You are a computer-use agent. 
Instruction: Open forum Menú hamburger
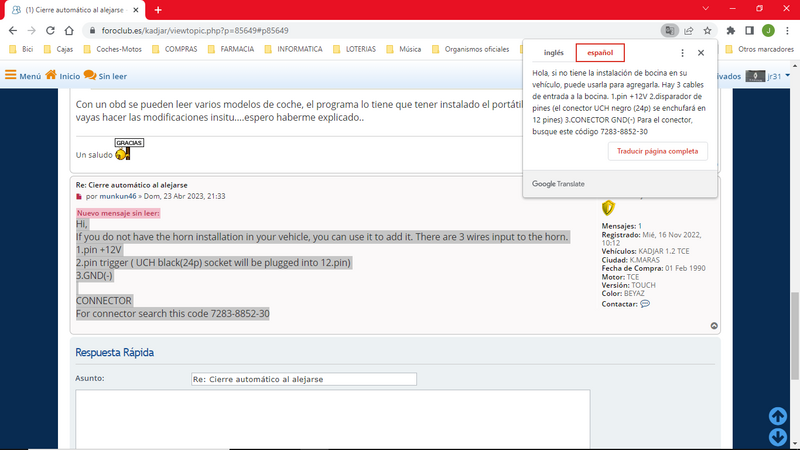point(23,76)
